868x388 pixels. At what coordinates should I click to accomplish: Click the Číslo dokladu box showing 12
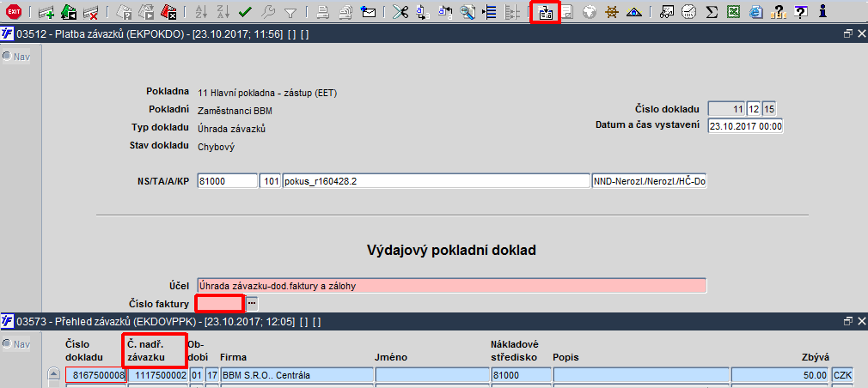click(x=754, y=109)
